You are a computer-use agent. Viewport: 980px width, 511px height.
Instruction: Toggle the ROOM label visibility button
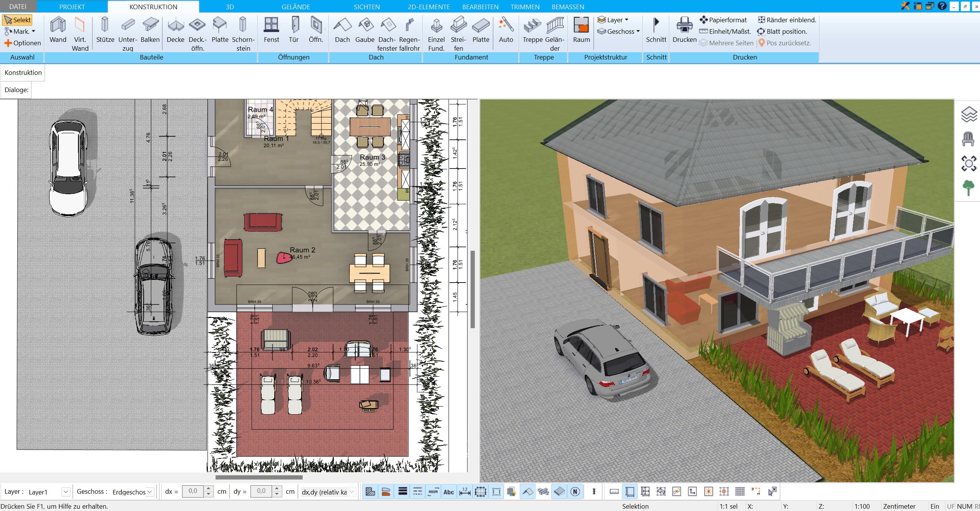click(433, 491)
